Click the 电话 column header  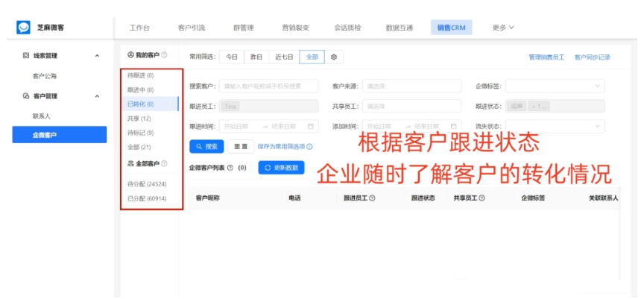(x=295, y=198)
